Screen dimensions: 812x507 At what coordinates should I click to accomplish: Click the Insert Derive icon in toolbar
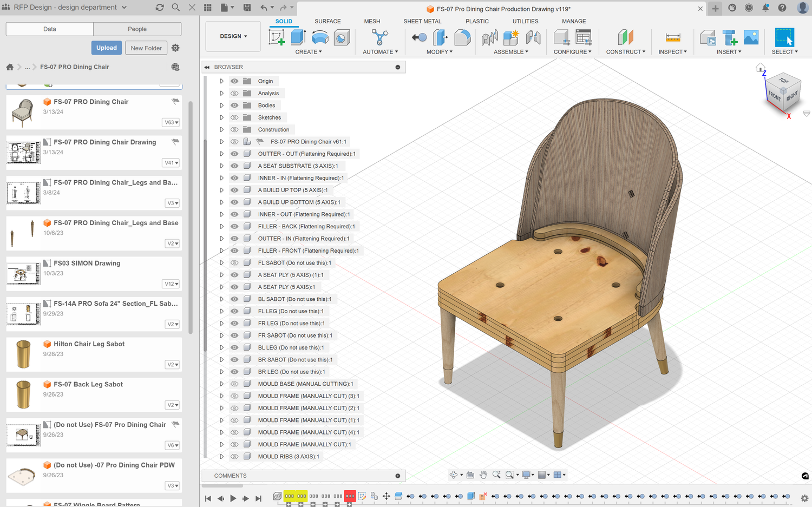coord(708,37)
